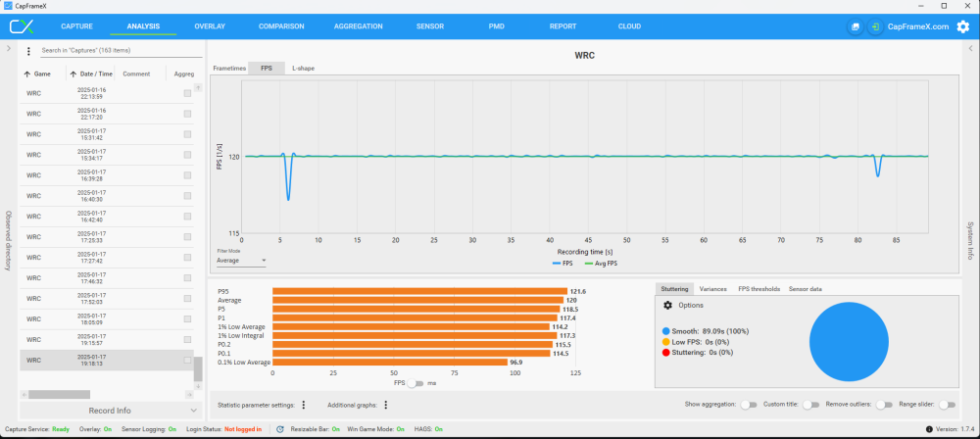Open the CapFrameX.com link

[x=917, y=26]
